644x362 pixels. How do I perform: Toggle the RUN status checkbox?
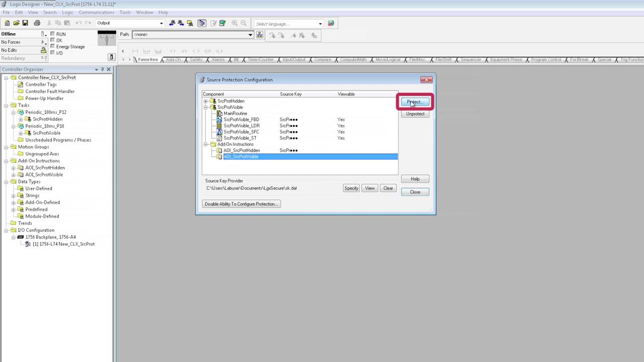point(53,34)
